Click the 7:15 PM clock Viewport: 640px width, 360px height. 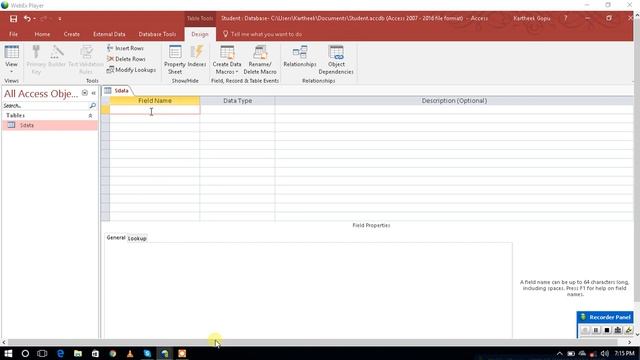[x=624, y=353]
